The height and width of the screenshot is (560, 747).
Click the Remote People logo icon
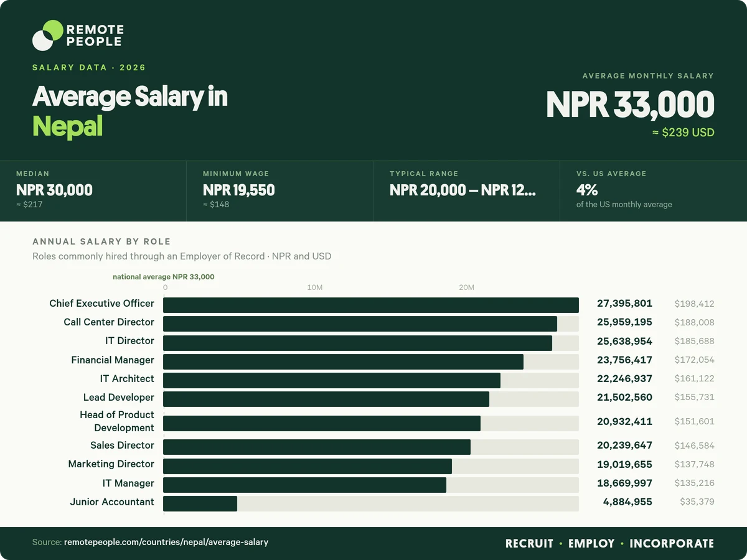[48, 35]
